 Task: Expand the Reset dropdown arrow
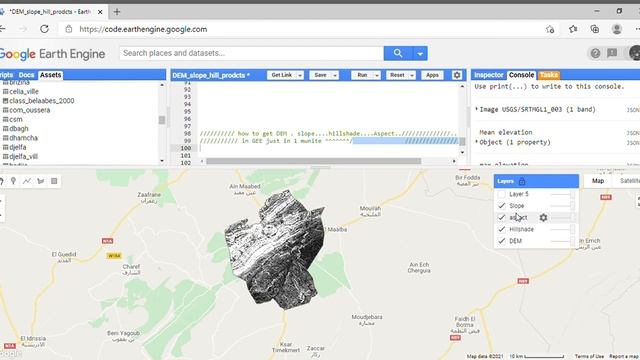(x=412, y=75)
